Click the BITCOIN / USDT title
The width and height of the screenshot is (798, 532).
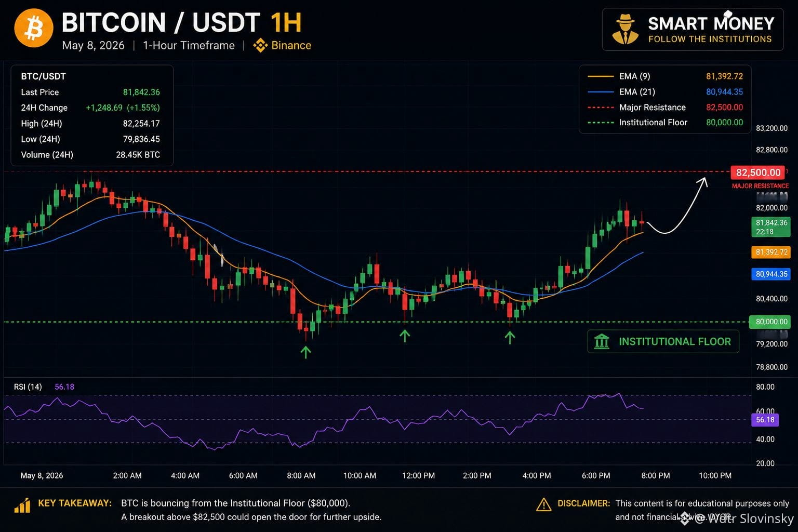pos(161,23)
